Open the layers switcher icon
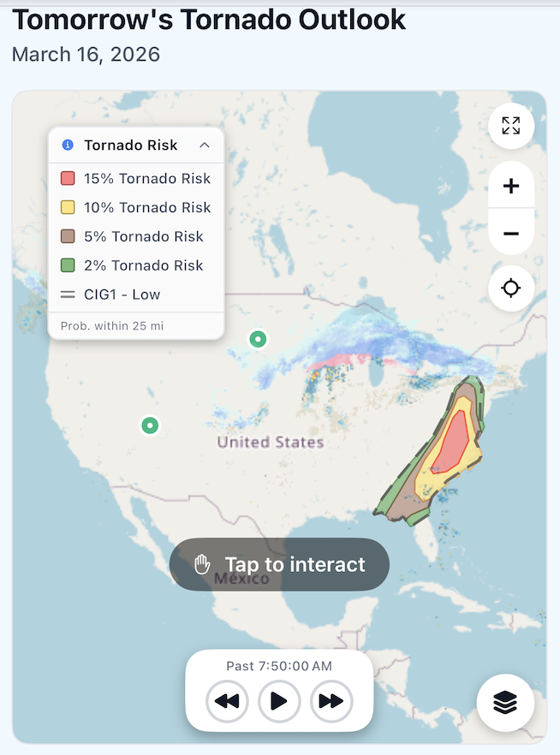This screenshot has width=560, height=755. tap(505, 703)
